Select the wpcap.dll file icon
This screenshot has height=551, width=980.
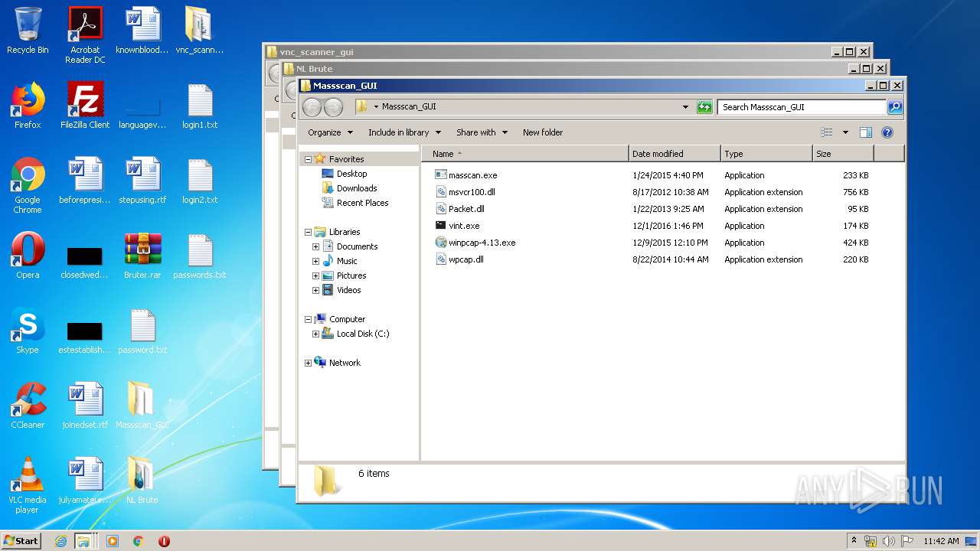tap(440, 259)
